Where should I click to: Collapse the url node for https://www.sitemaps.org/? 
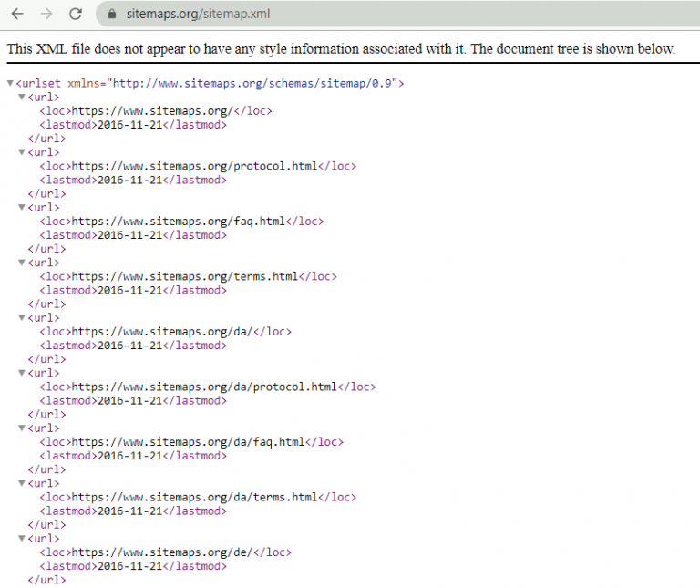pyautogui.click(x=22, y=97)
